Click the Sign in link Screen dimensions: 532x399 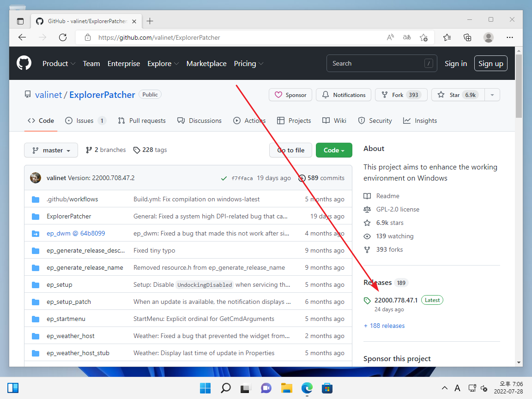[456, 63]
